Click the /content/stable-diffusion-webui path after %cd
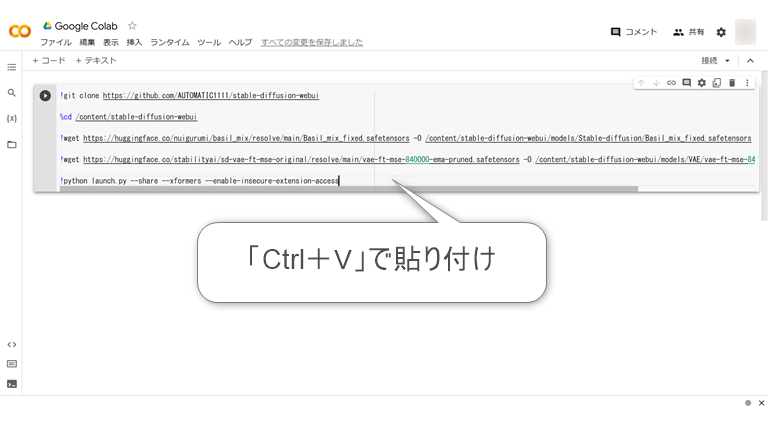768x423 pixels. pyautogui.click(x=136, y=117)
